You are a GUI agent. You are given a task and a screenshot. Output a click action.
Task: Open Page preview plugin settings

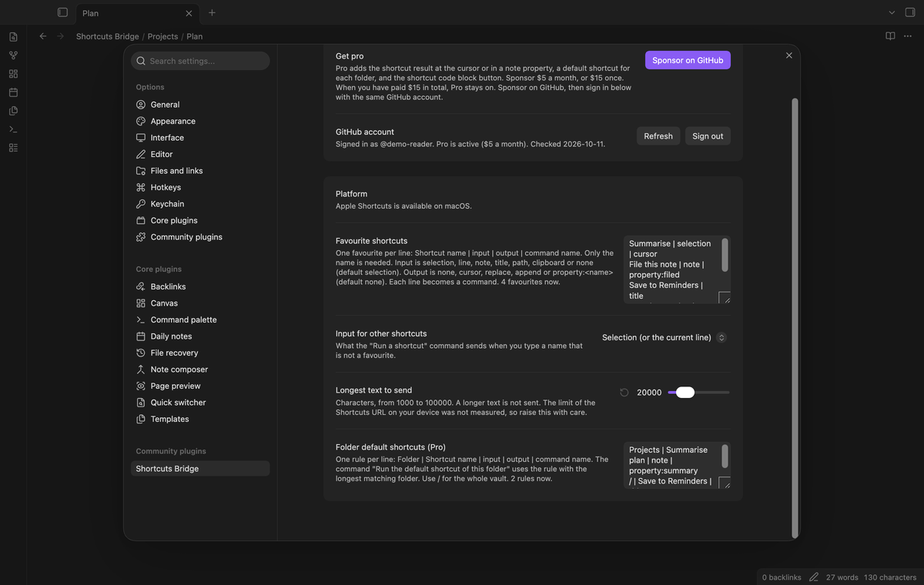click(x=200, y=386)
